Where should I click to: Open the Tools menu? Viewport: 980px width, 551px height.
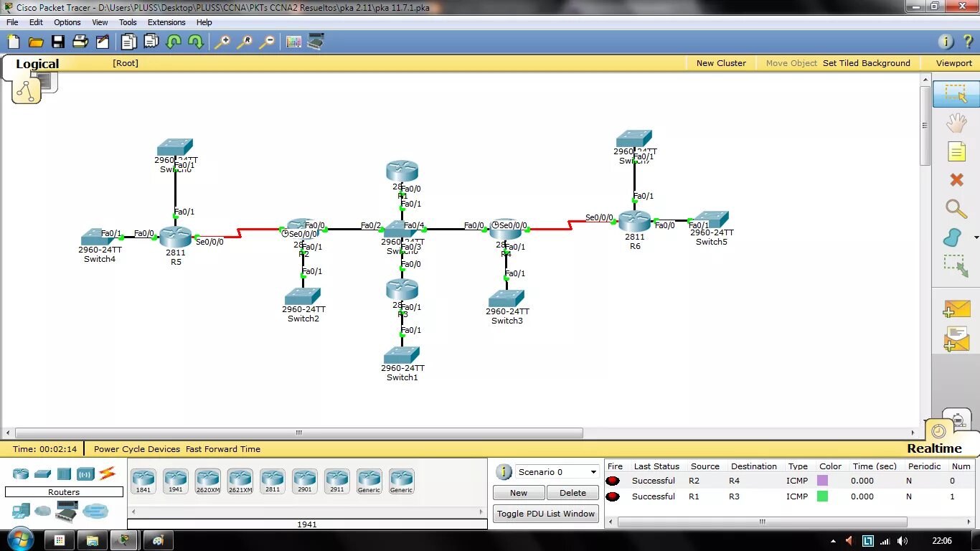coord(128,22)
